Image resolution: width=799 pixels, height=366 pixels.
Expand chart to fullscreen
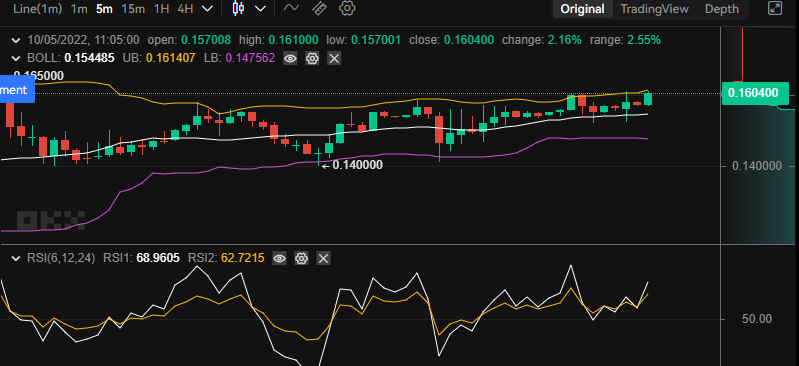(x=775, y=8)
